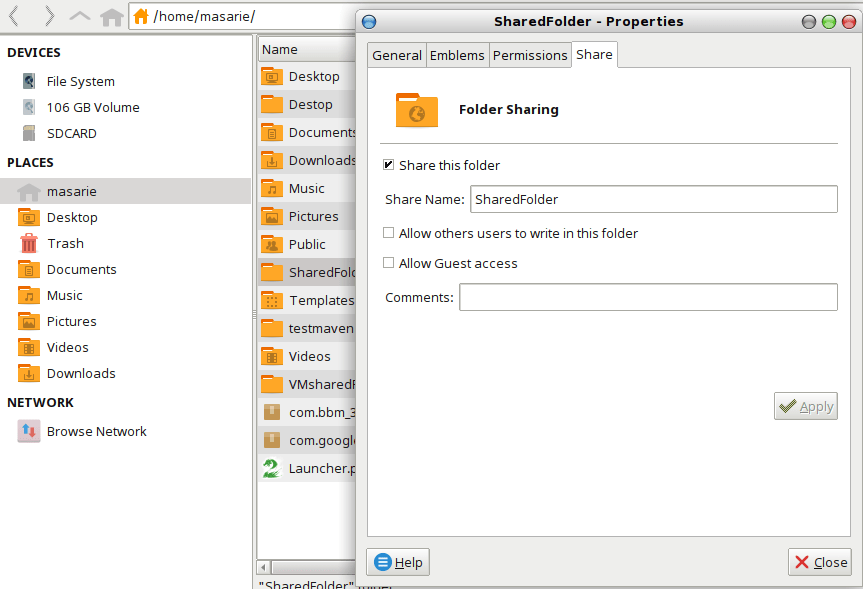Click the Help button
This screenshot has height=589, width=863.
[x=397, y=562]
